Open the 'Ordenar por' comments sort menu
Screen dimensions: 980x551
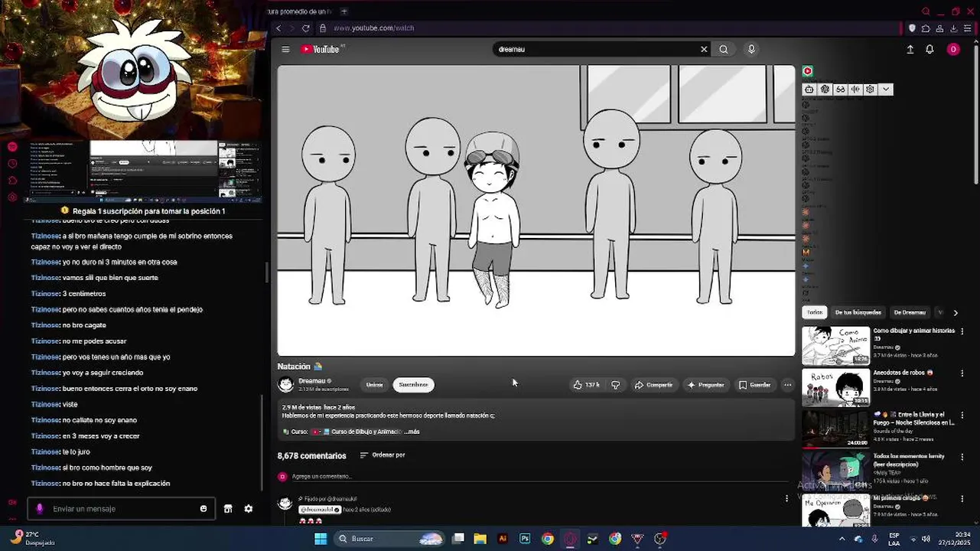(x=383, y=455)
